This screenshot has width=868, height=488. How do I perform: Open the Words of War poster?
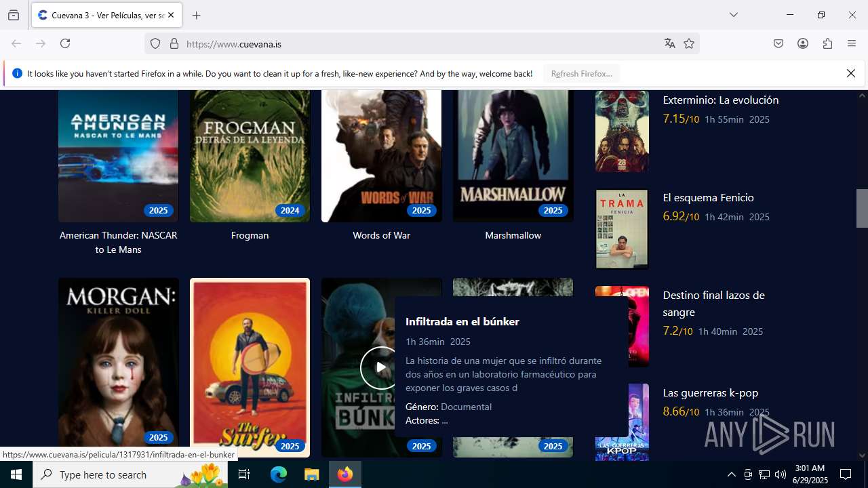point(381,156)
